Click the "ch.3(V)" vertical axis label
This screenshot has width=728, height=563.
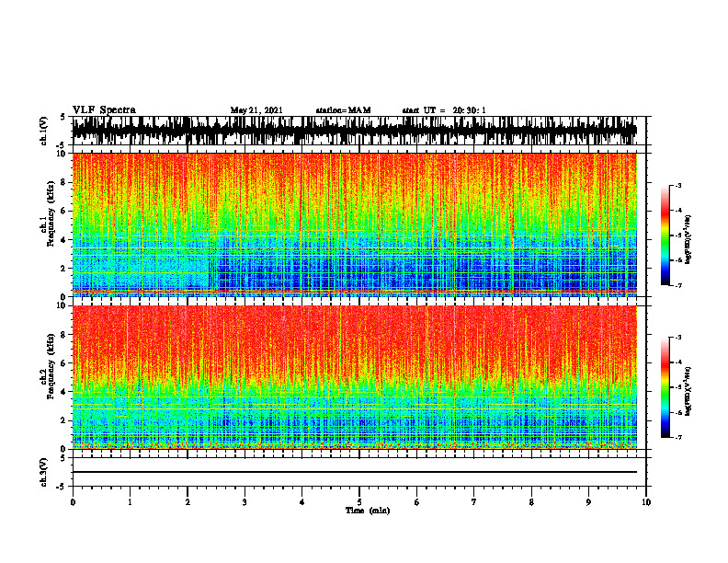click(x=43, y=472)
